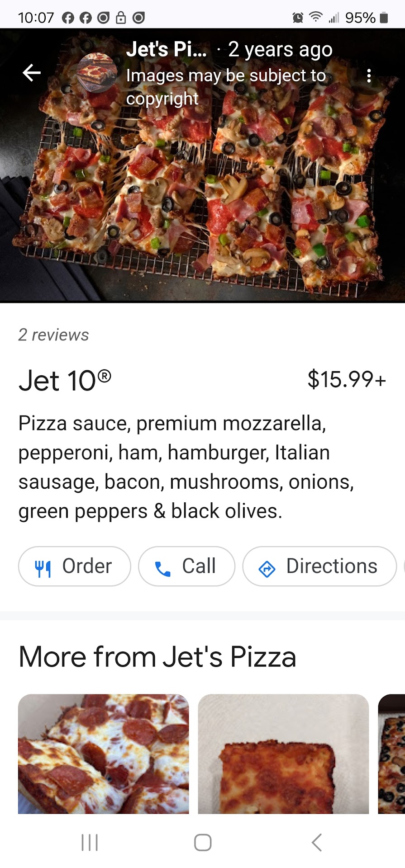Open the 2 reviews link
The height and width of the screenshot is (868, 405).
[x=53, y=335]
